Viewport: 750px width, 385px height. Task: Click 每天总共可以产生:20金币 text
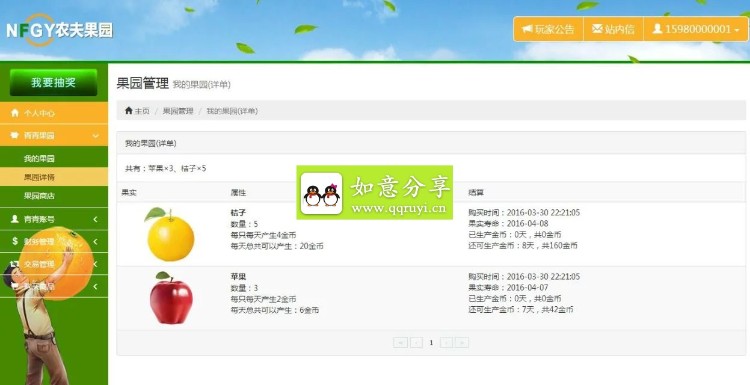pyautogui.click(x=277, y=246)
